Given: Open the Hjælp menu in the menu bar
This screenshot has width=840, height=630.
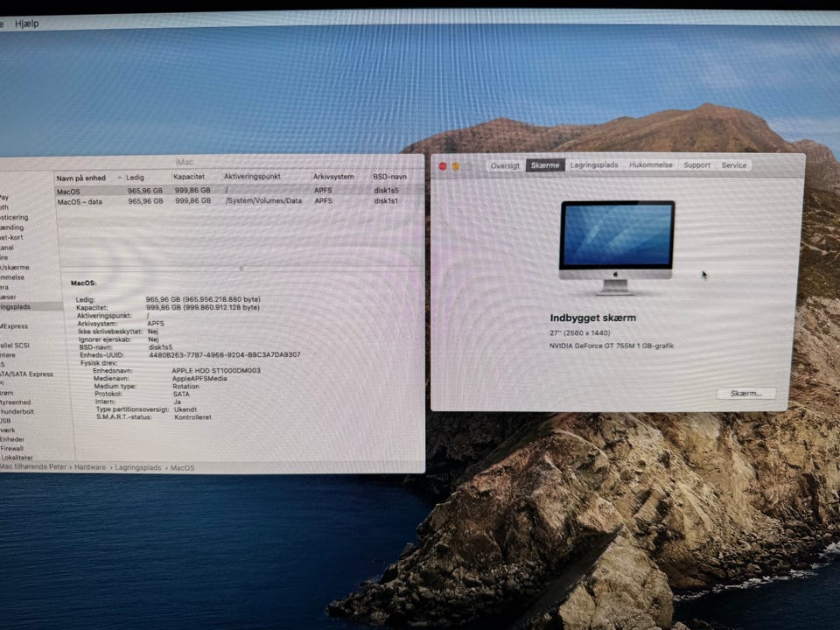Looking at the screenshot, I should click(x=27, y=24).
